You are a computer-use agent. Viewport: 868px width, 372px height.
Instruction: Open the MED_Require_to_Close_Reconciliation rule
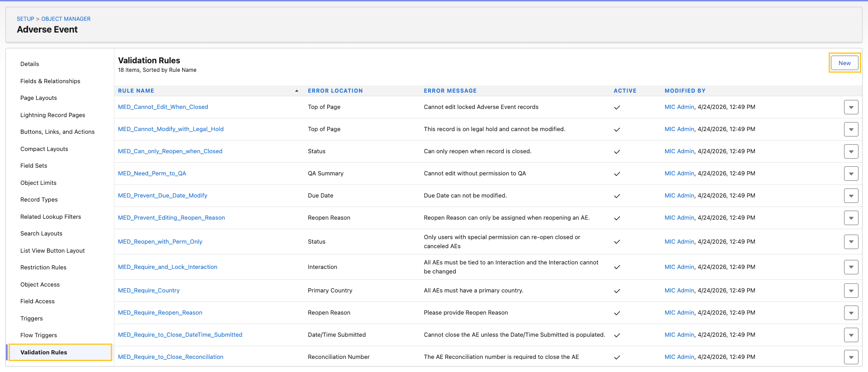170,357
